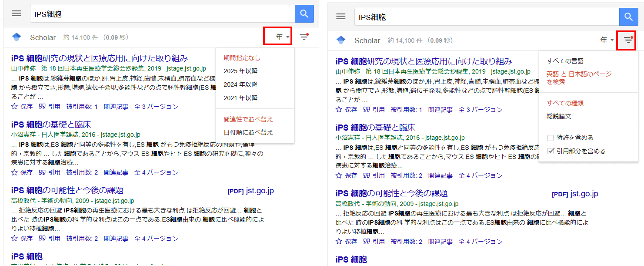This screenshot has width=644, height=266.
Task: Click 全 3 バージョン in right pane
Action: [x=480, y=109]
